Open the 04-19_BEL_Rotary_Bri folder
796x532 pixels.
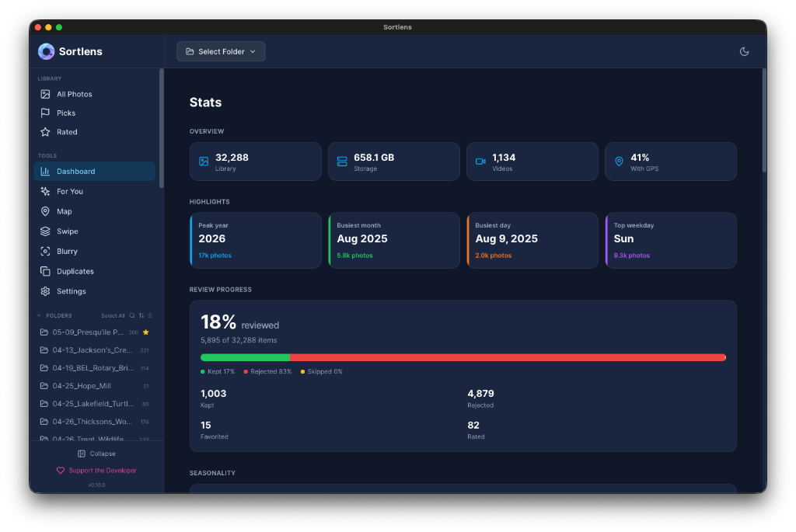pos(94,367)
